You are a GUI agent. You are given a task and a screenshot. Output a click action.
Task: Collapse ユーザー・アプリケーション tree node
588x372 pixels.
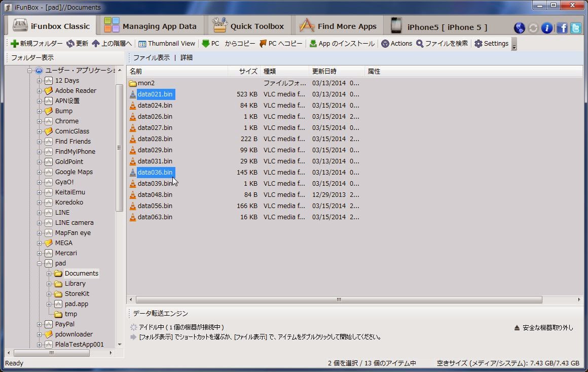click(29, 71)
